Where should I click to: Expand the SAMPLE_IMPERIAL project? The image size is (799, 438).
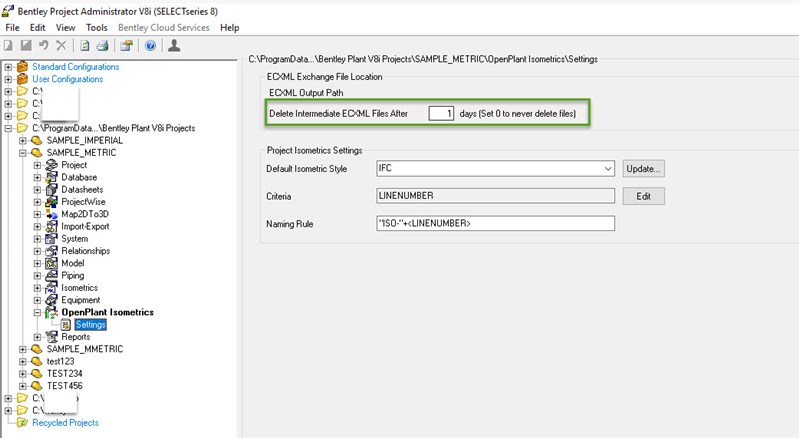point(22,141)
